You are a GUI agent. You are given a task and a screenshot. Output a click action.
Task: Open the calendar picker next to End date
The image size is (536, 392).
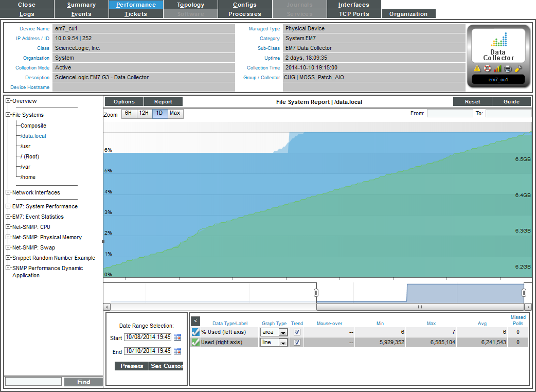177,351
